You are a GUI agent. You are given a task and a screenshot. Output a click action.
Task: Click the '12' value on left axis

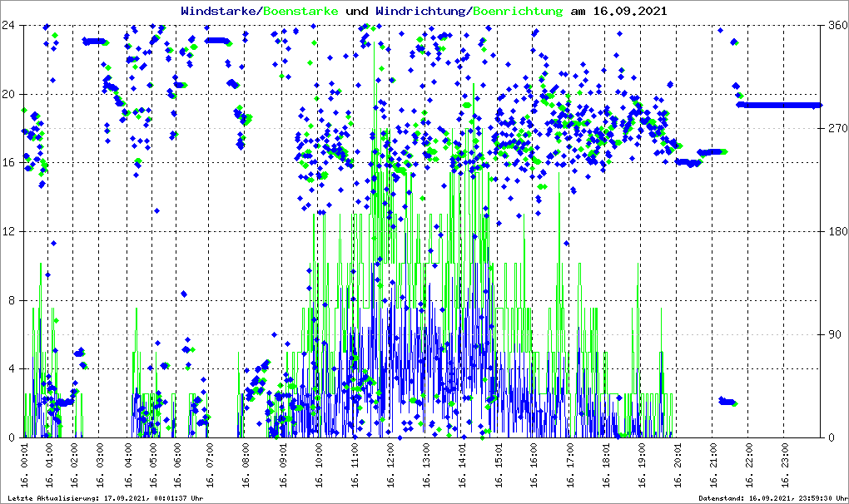point(11,231)
